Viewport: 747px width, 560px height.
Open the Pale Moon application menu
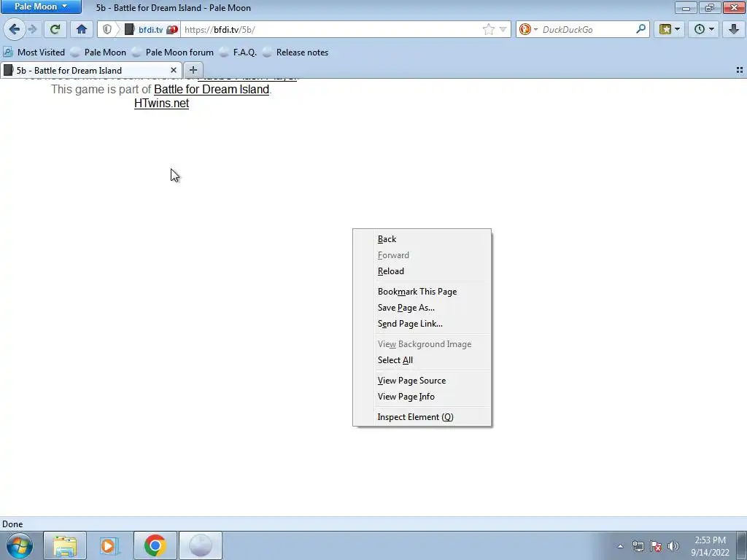click(x=41, y=7)
